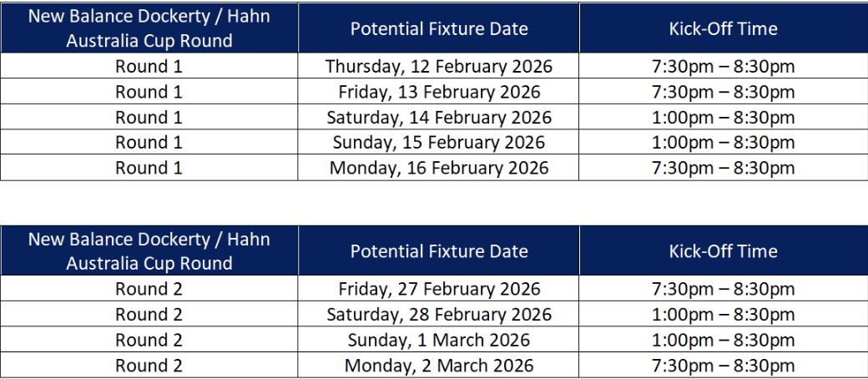Click the kick-off time for Monday, 16 February
868x379 pixels.
click(x=723, y=168)
